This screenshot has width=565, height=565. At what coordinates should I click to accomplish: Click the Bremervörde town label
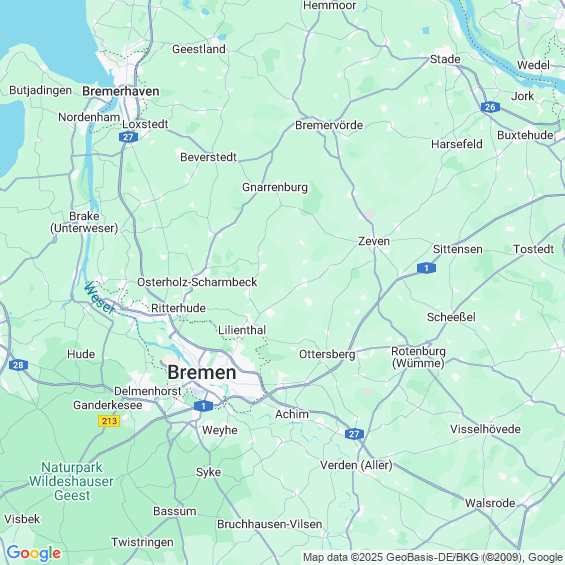(329, 125)
